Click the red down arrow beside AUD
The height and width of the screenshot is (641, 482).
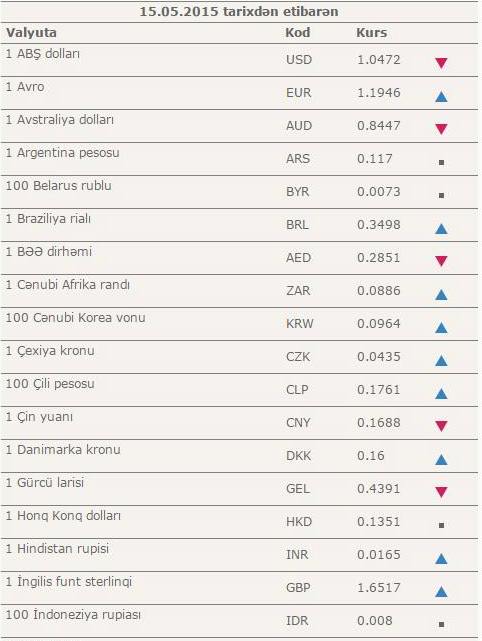[441, 129]
